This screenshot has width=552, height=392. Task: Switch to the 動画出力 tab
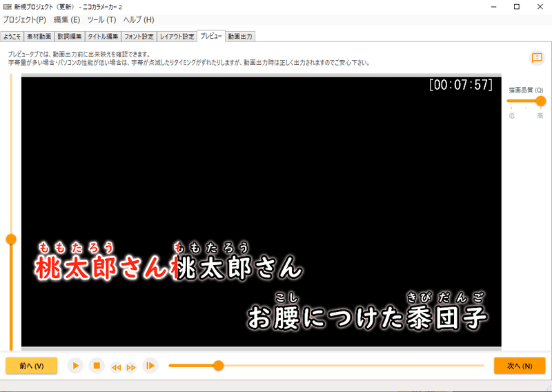tap(240, 37)
